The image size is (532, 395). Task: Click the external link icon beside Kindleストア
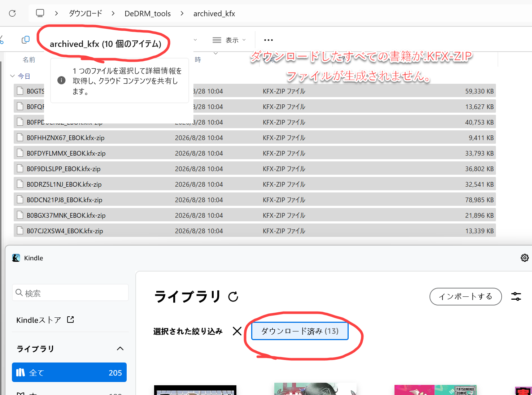[x=70, y=320]
